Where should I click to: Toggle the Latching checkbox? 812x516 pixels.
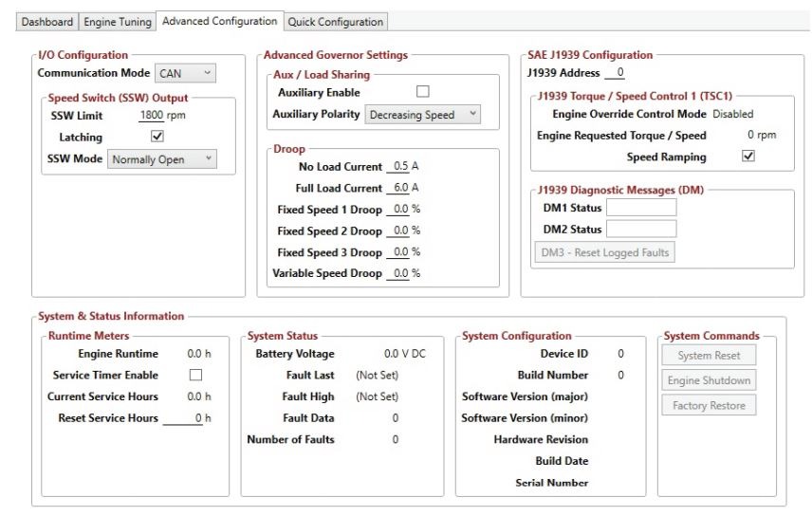157,138
